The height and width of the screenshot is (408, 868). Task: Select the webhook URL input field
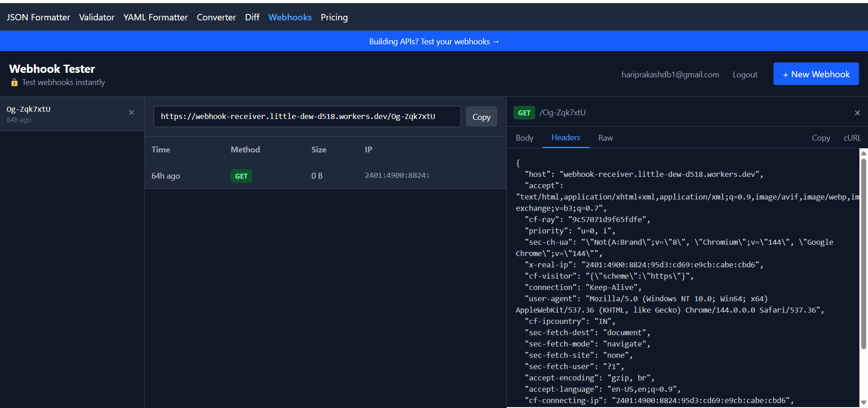pyautogui.click(x=307, y=116)
